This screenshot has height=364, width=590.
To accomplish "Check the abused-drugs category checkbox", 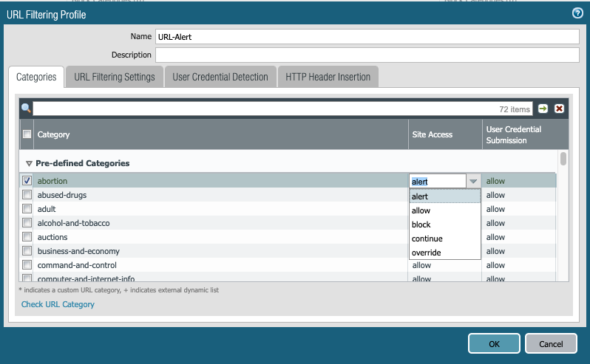I will point(27,195).
